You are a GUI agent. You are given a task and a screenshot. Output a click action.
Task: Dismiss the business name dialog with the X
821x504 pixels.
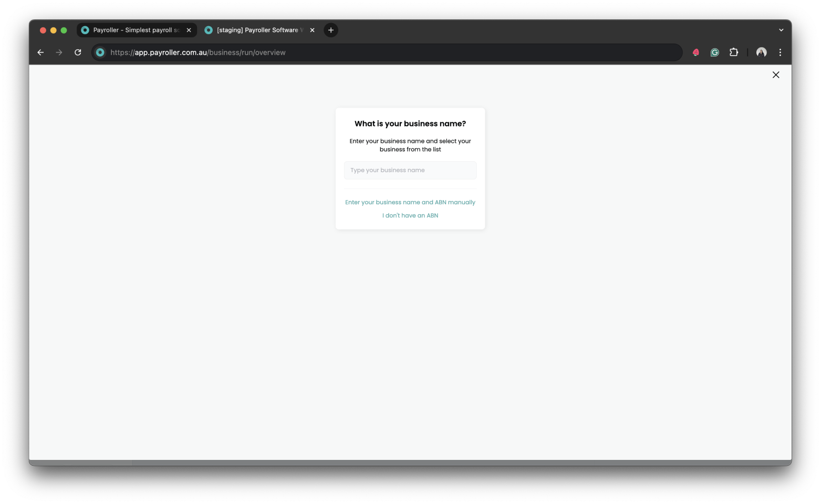point(776,75)
